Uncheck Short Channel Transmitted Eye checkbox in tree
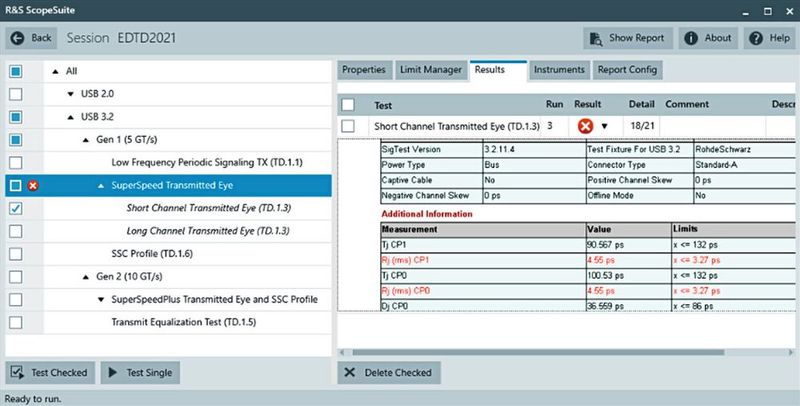The width and height of the screenshot is (800, 406). click(x=16, y=208)
